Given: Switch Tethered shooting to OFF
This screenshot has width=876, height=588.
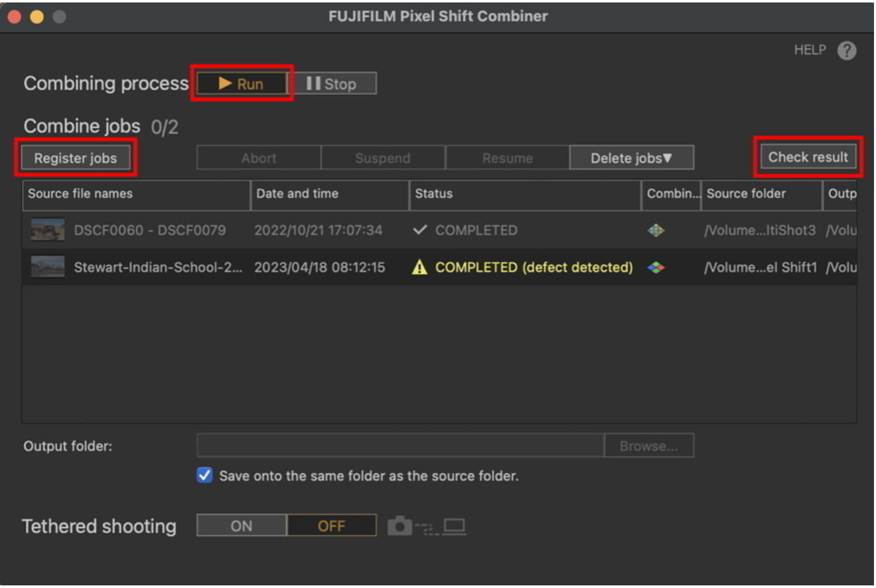Looking at the screenshot, I should pos(330,525).
